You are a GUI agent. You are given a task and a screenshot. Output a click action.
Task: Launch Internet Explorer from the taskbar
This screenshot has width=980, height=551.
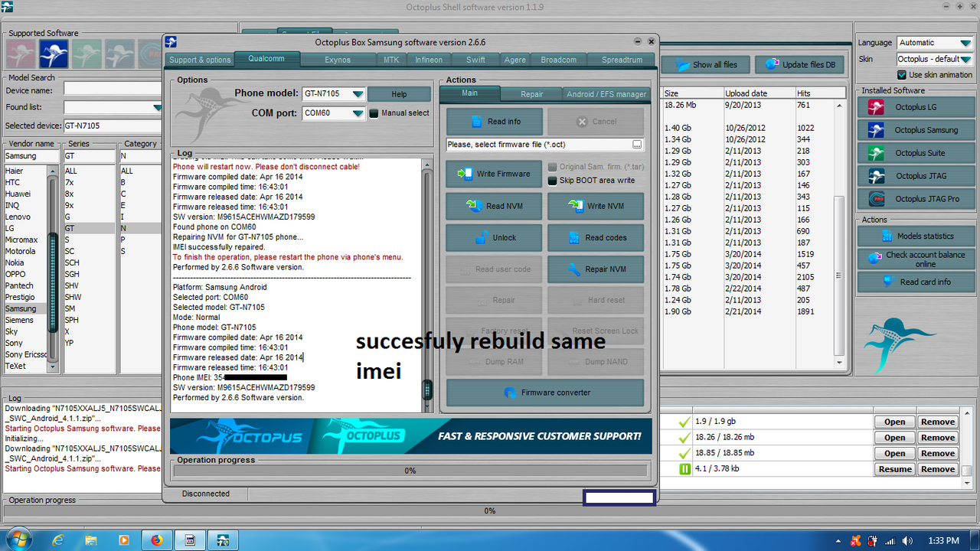point(57,540)
